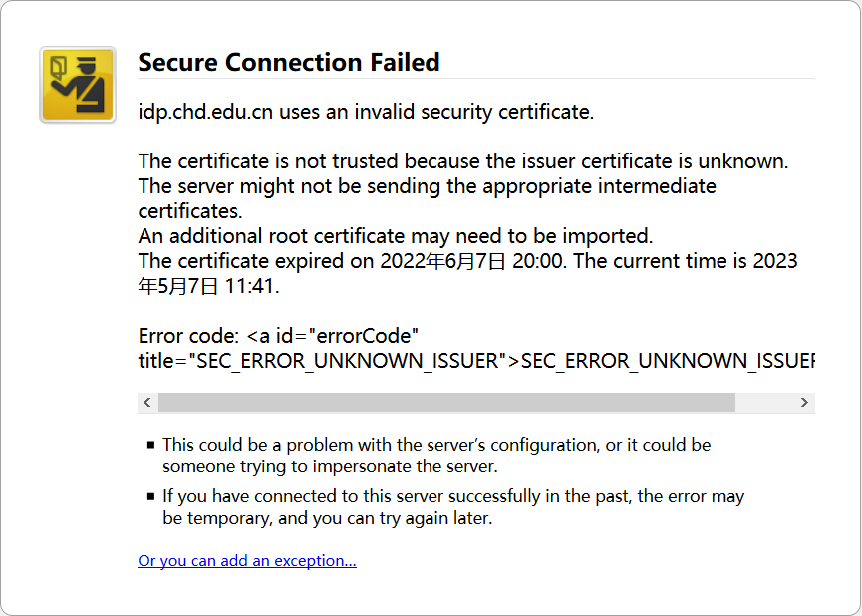862x616 pixels.
Task: Click the bullet about impersonating the server
Action: [436, 456]
